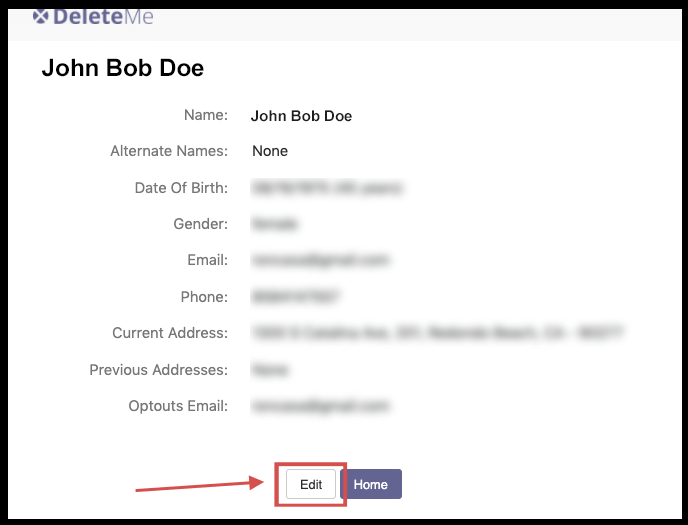
Task: Click the John Bob Doe page heading
Action: tap(122, 68)
